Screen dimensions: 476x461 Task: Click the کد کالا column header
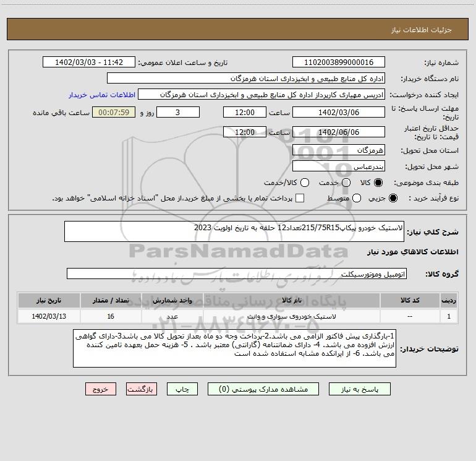[x=410, y=300]
